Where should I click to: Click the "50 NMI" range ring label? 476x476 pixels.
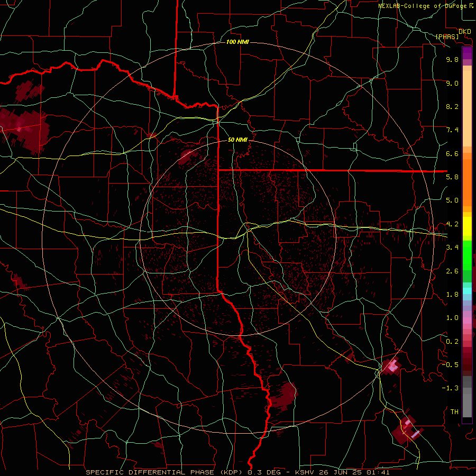coord(237,140)
